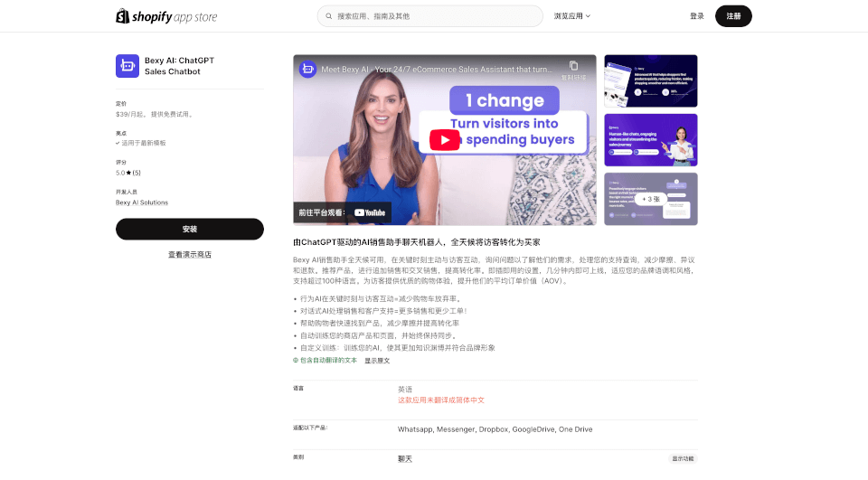Click the red 这款应用未翻译成简体中文 text

(x=441, y=400)
